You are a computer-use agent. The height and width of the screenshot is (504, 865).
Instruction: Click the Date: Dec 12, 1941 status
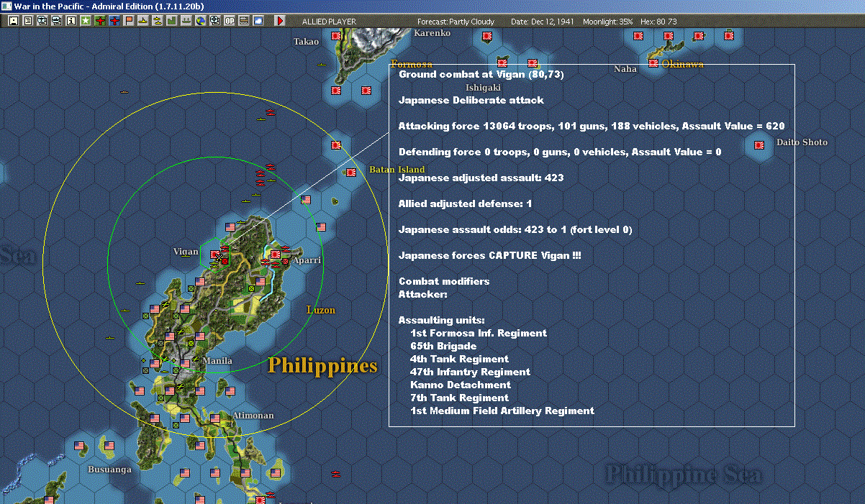(x=542, y=22)
